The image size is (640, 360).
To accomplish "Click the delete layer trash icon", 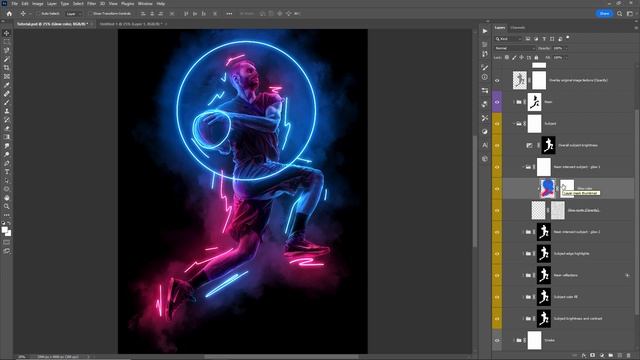I will 629,356.
